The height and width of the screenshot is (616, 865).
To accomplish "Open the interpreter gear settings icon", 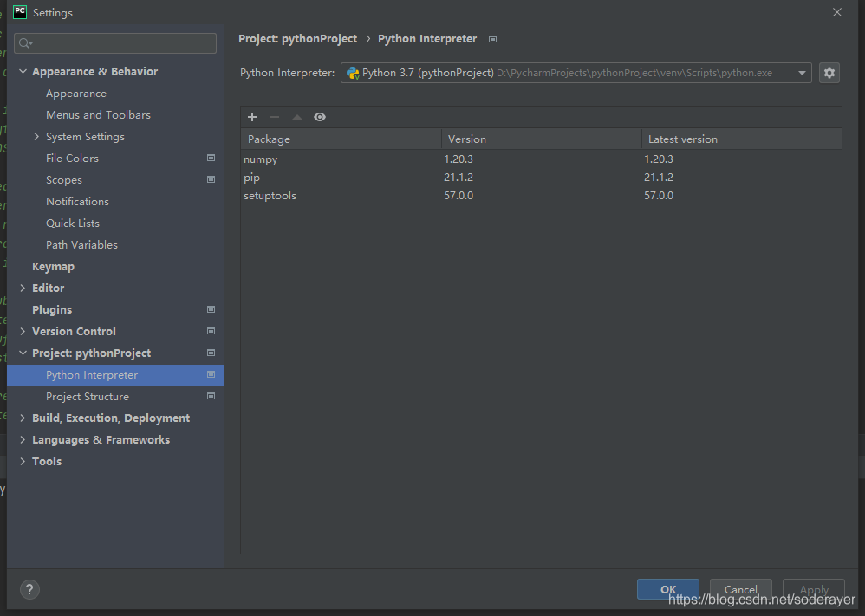I will [829, 73].
